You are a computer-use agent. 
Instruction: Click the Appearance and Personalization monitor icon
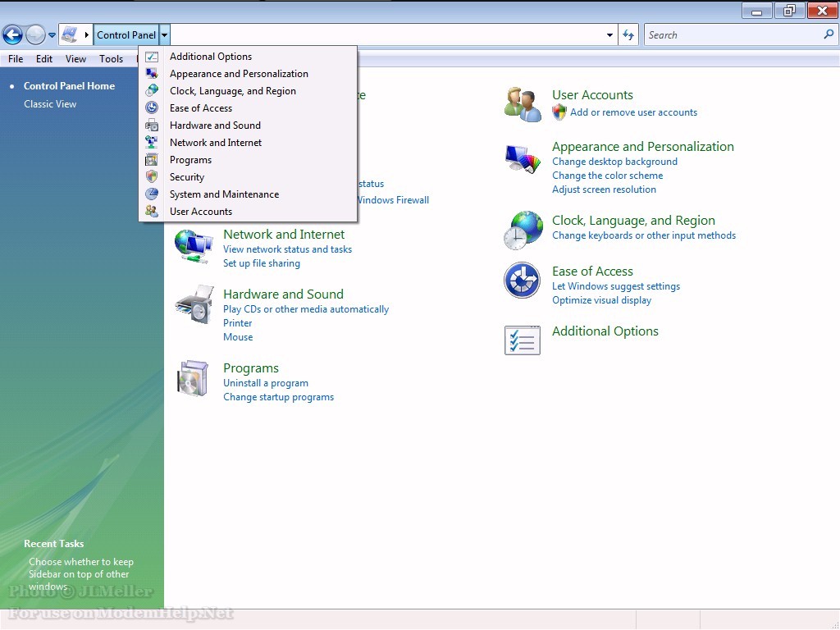[x=523, y=158]
